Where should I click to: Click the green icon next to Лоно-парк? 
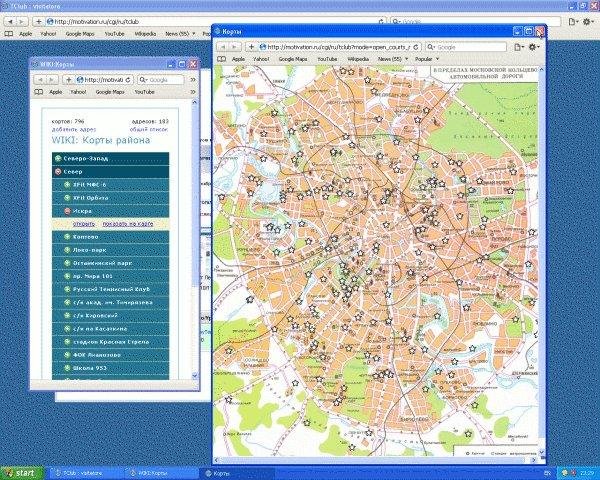(68, 250)
